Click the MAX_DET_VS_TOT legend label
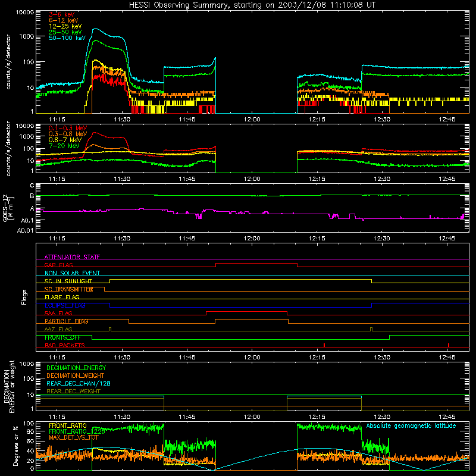476x476 pixels. pyautogui.click(x=74, y=437)
